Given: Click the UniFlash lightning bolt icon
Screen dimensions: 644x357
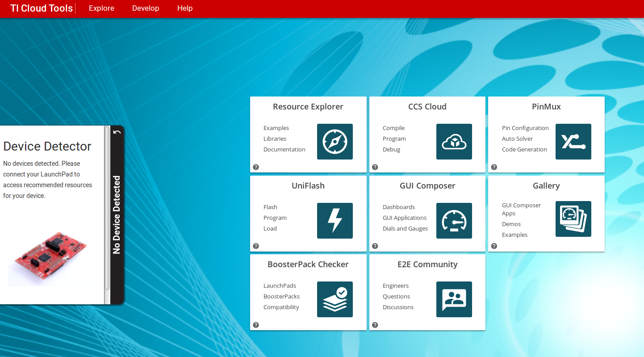Looking at the screenshot, I should point(335,221).
